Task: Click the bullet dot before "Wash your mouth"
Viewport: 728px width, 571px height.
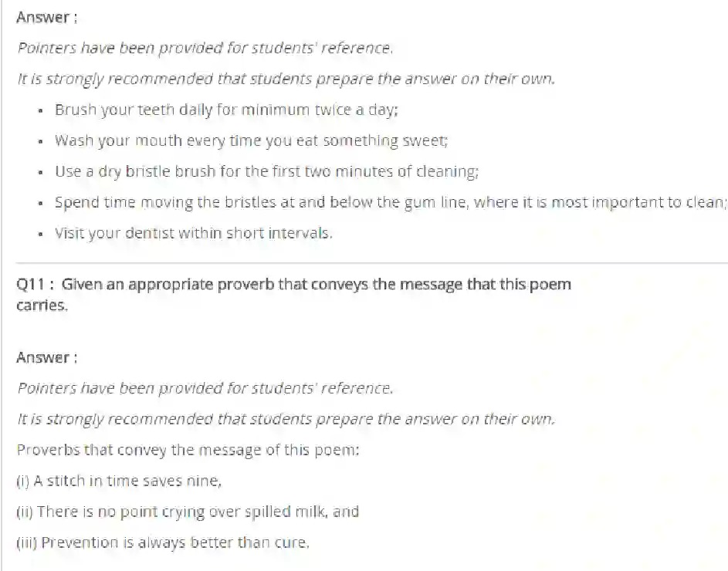Action: click(x=40, y=141)
